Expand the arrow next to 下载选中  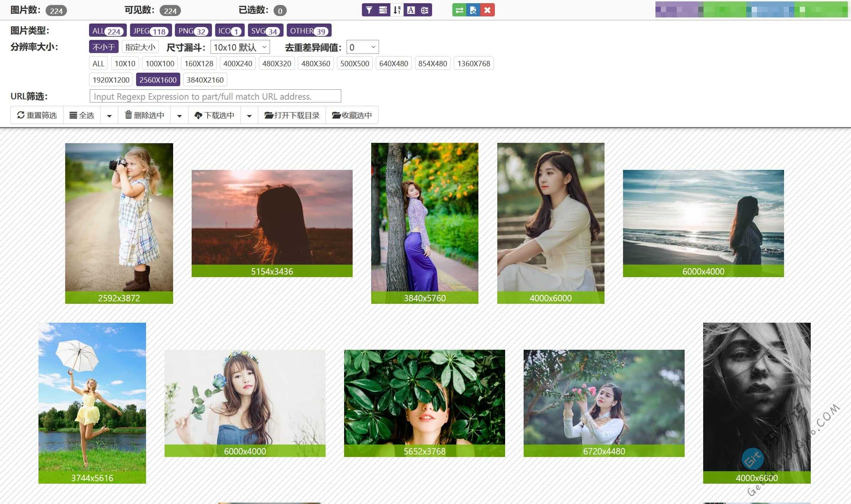tap(249, 115)
